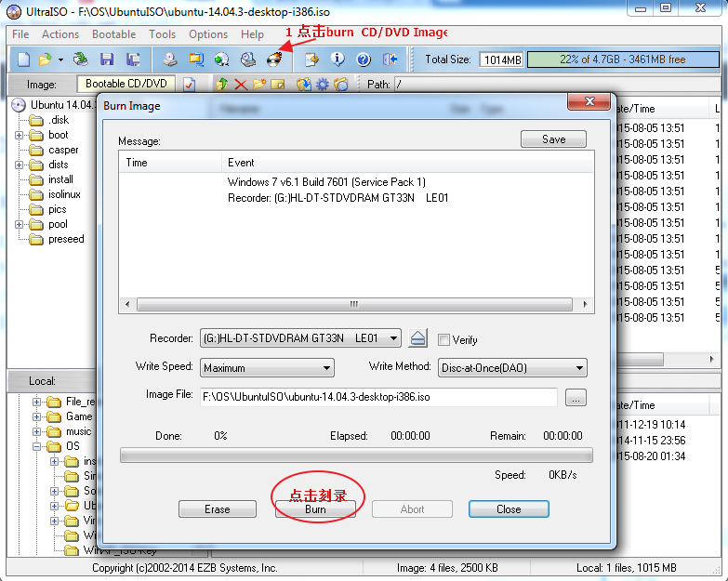
Task: Click the Save floppy disk icon
Action: (x=107, y=59)
